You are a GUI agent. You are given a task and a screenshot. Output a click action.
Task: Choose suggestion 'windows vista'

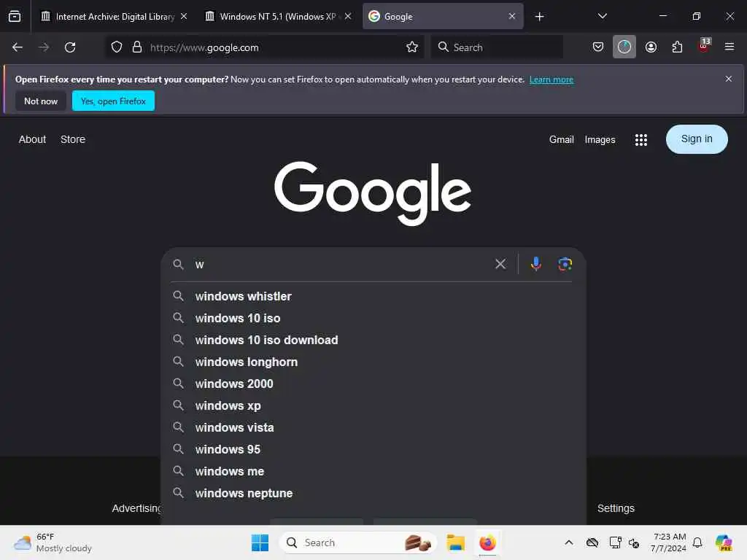point(372,427)
